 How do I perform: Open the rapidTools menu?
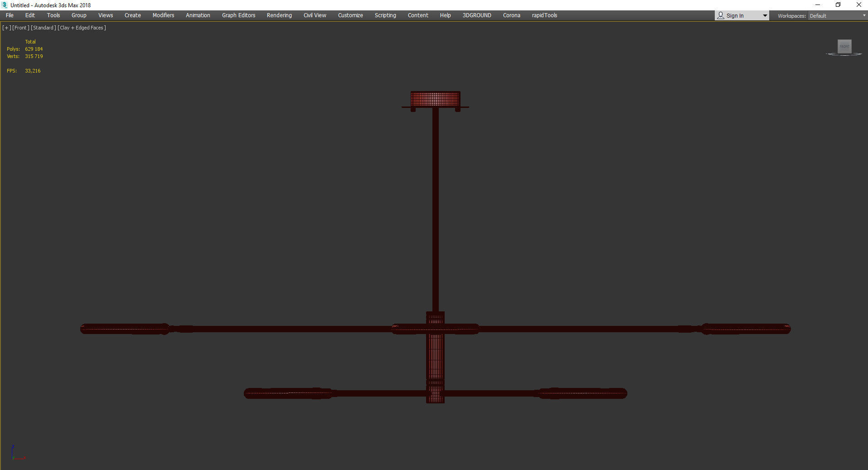pos(544,15)
